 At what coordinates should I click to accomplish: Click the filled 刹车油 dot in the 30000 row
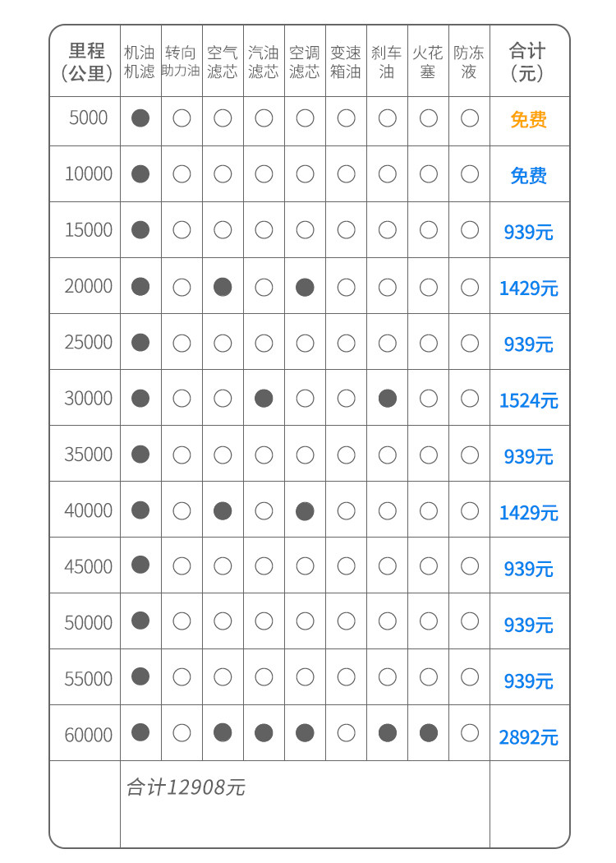(x=387, y=399)
